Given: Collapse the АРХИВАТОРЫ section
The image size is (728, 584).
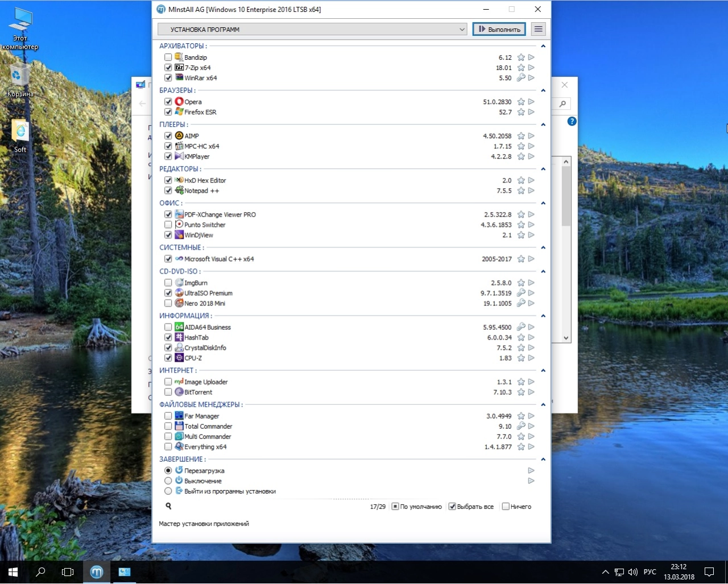Looking at the screenshot, I should click(543, 46).
